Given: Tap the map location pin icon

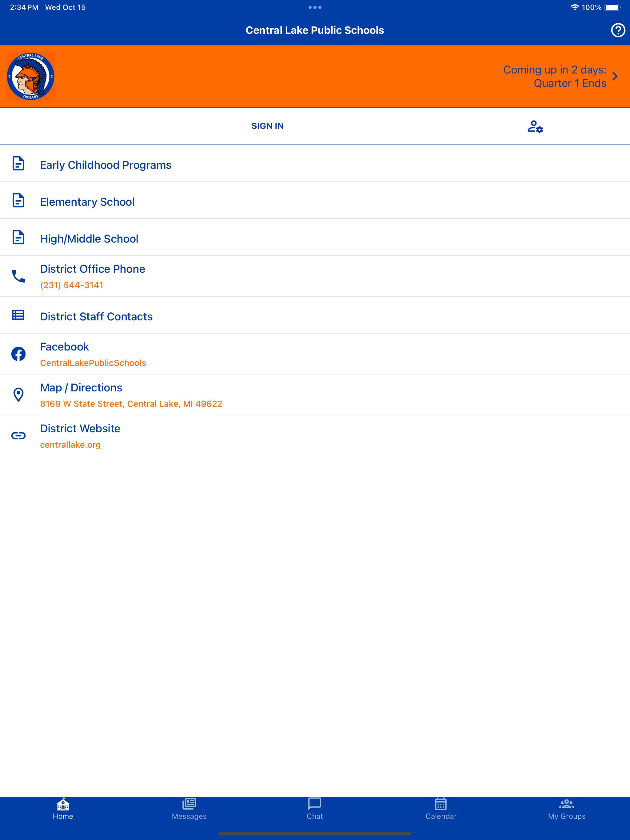Looking at the screenshot, I should click(x=18, y=394).
